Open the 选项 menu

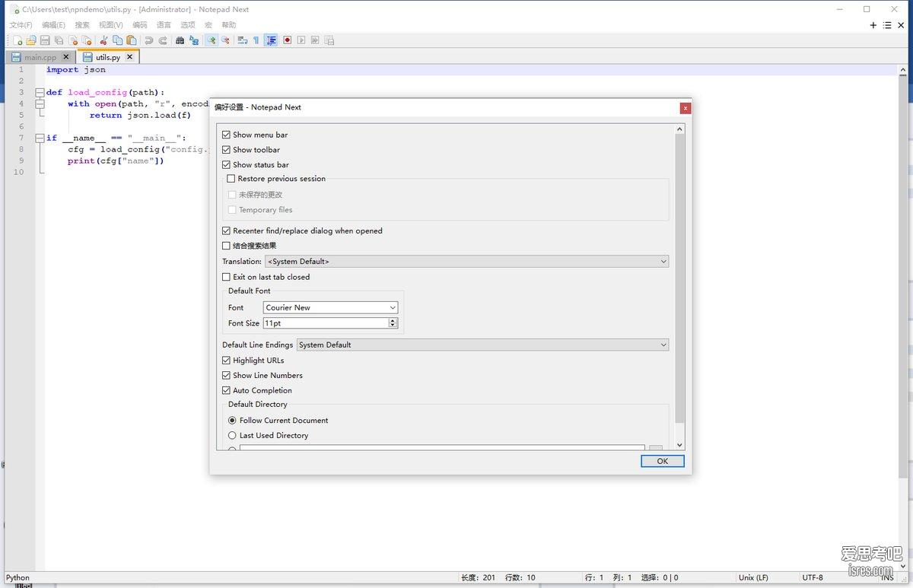pyautogui.click(x=187, y=25)
